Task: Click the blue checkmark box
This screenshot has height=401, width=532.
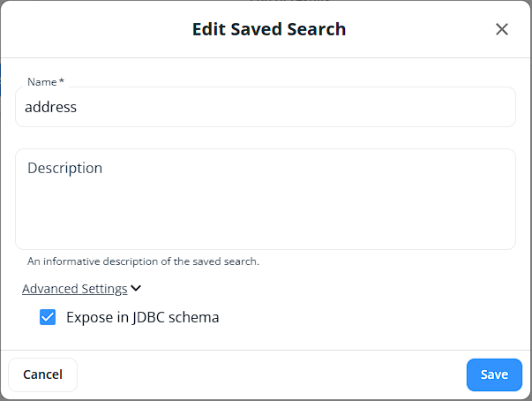Action: [x=48, y=317]
